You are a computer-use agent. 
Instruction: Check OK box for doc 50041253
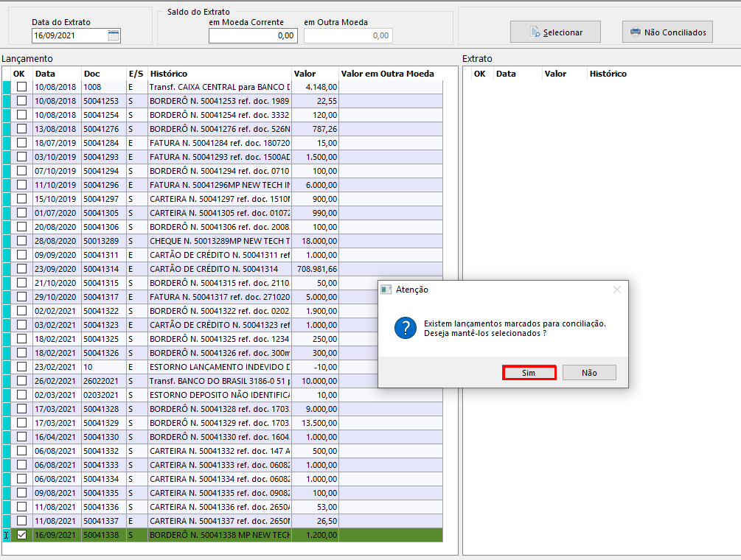21,100
